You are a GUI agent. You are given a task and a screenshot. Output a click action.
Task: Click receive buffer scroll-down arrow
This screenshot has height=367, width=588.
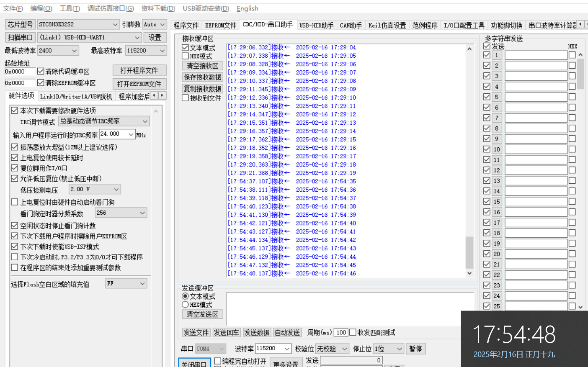pyautogui.click(x=469, y=273)
